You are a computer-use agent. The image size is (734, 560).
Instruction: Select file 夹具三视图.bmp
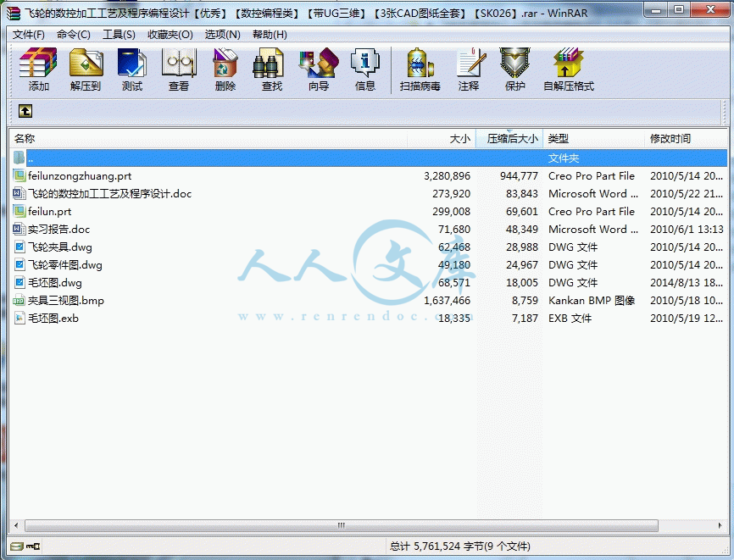pos(65,301)
